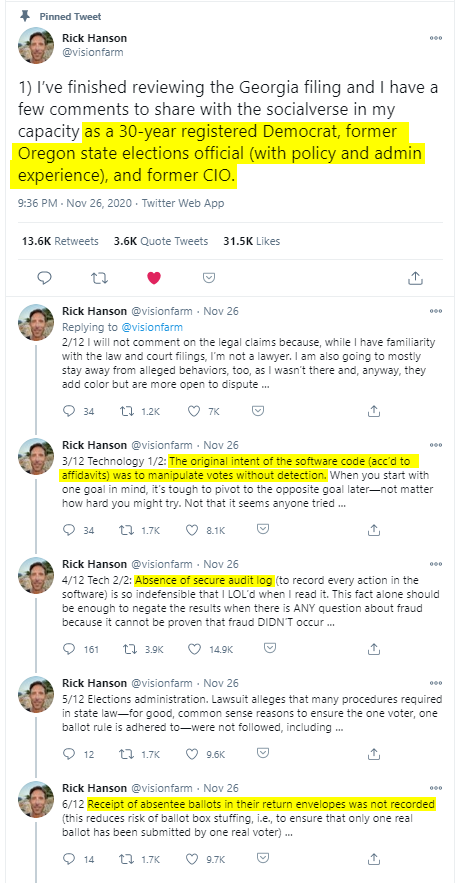Image resolution: width=457 pixels, height=883 pixels.
Task: Open more options menu on pinned tweet
Action: point(436,38)
